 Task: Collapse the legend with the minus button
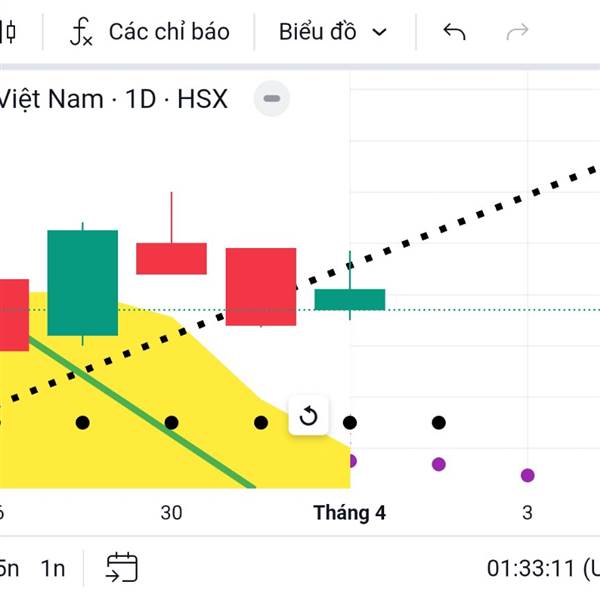(x=272, y=99)
